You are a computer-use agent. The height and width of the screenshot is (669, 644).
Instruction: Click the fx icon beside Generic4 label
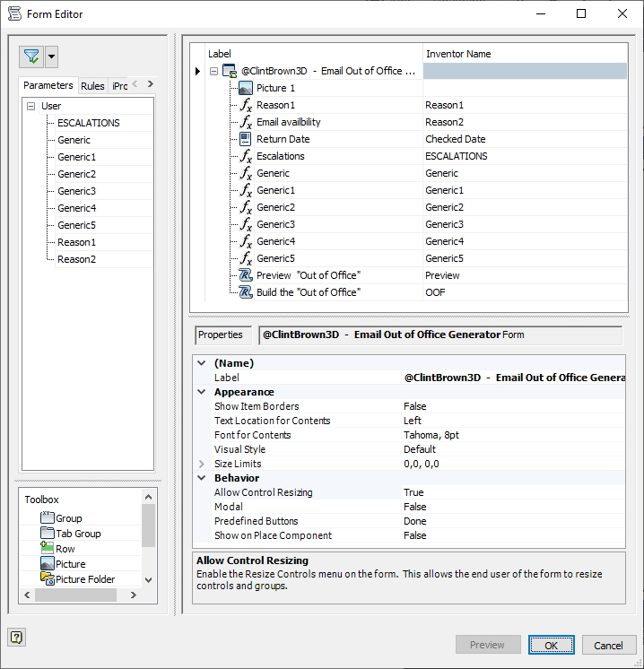pos(246,241)
